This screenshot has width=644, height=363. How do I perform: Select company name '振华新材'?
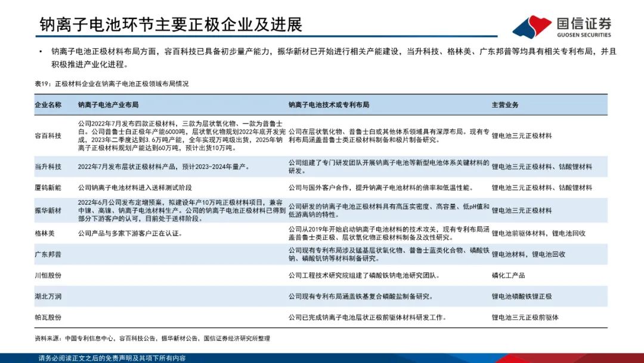(x=48, y=211)
